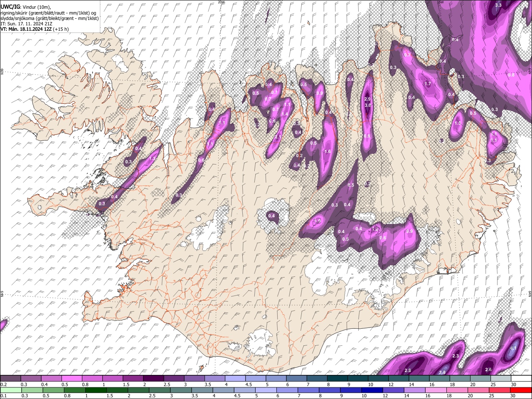Click the '20W' longitude label at the top
Screen dimensions: 532x399
pyautogui.click(x=221, y=2)
